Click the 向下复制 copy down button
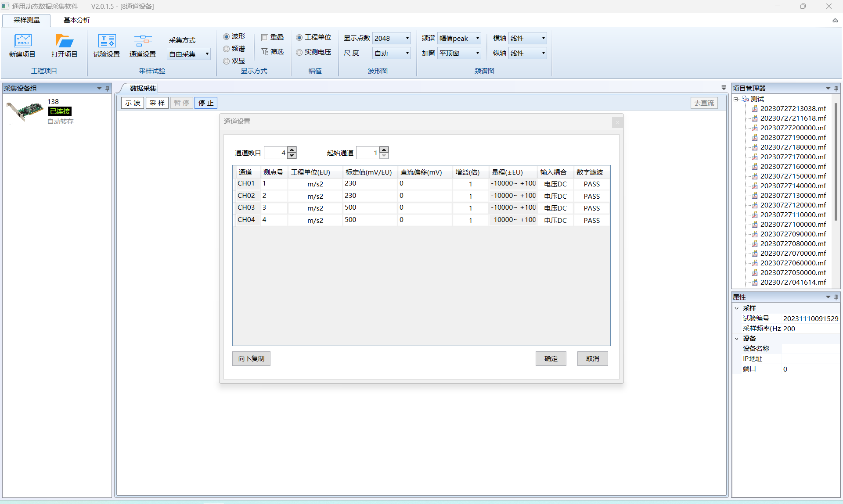Screen dimensions: 843x504 coord(251,358)
